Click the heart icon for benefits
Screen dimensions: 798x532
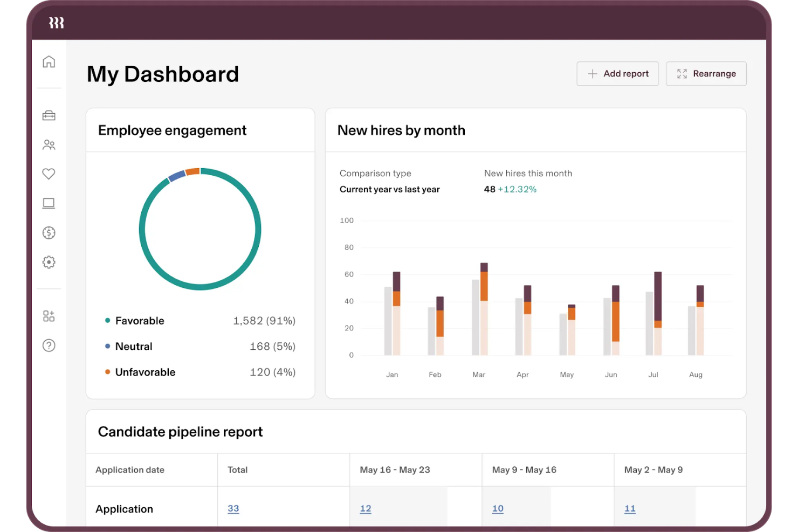[x=49, y=174]
